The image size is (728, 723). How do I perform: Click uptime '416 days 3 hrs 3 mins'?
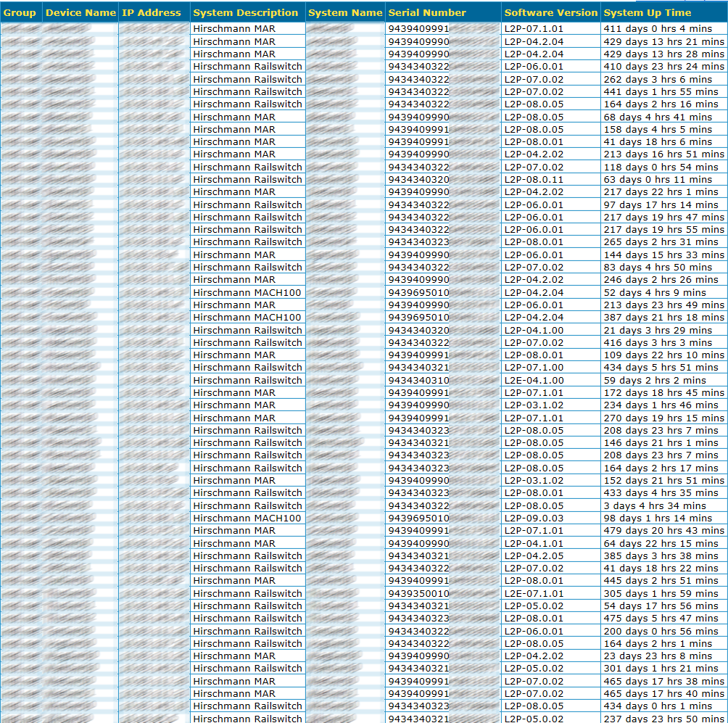(658, 343)
